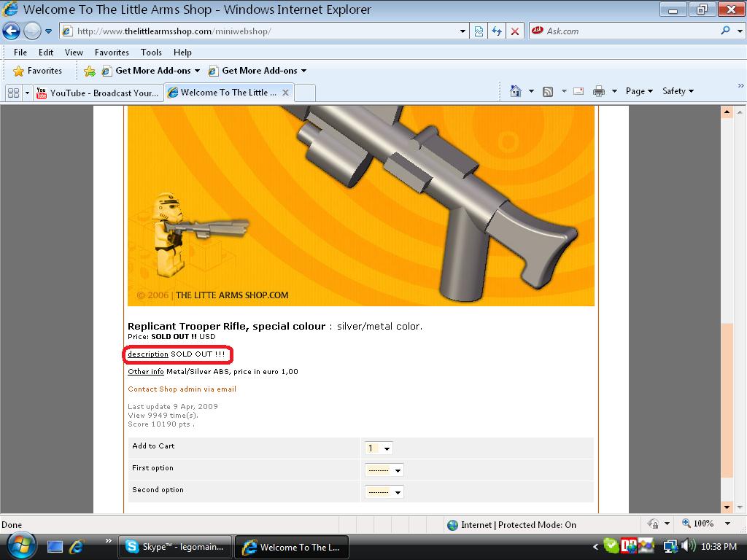Click Contact Shop admin via email
Viewport: 747px width, 560px height.
pos(182,389)
